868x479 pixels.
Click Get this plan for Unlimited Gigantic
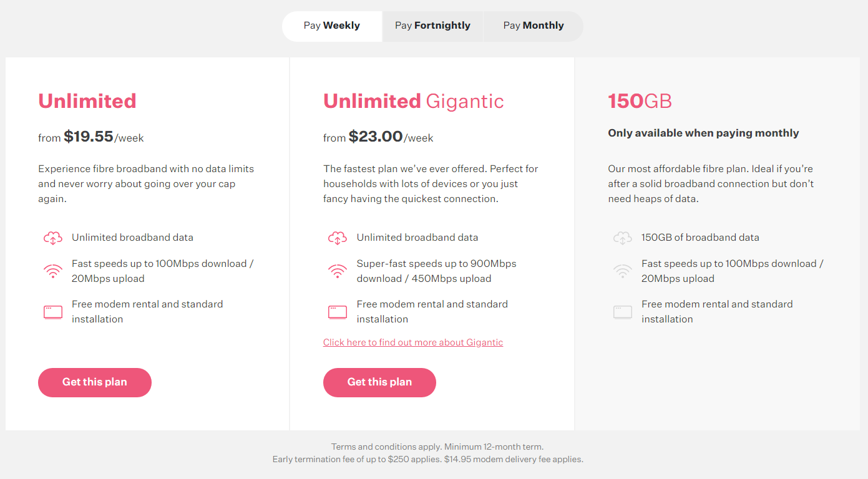point(379,382)
